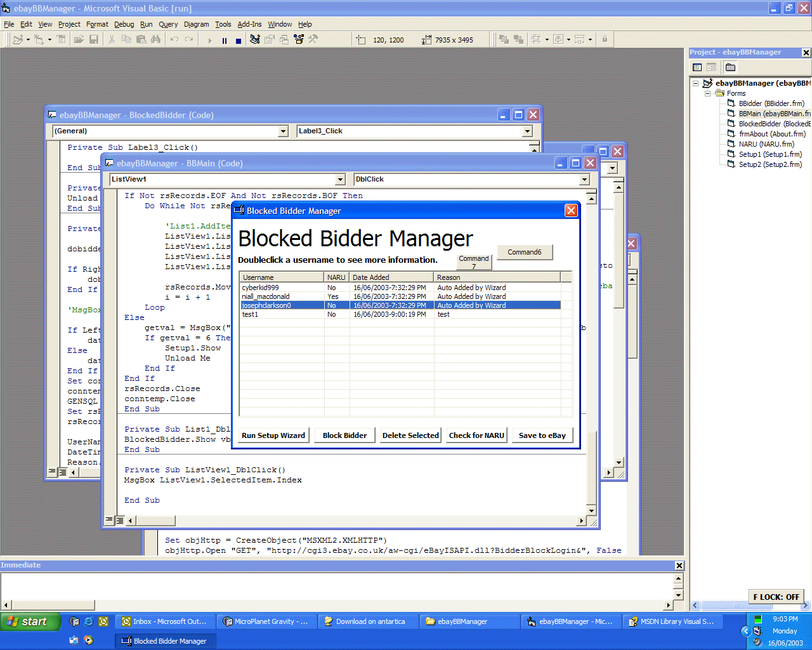Viewport: 812px width, 650px height.
Task: Open the File menu
Action: pos(9,24)
